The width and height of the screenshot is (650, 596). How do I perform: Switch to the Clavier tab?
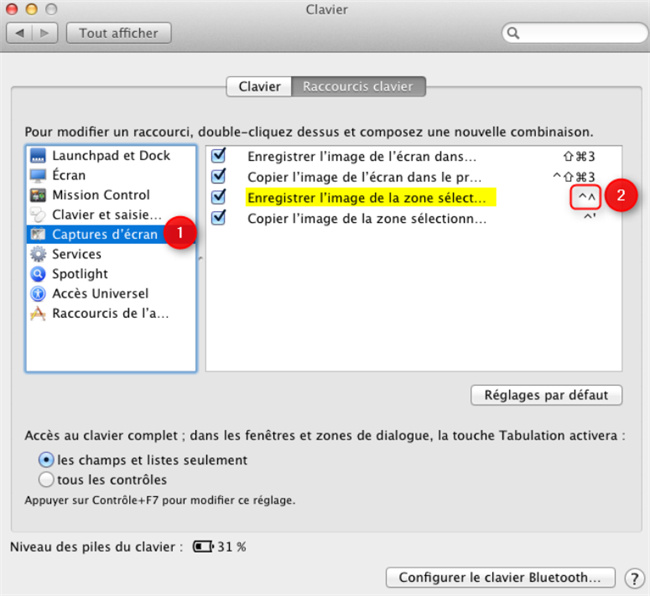[x=259, y=86]
